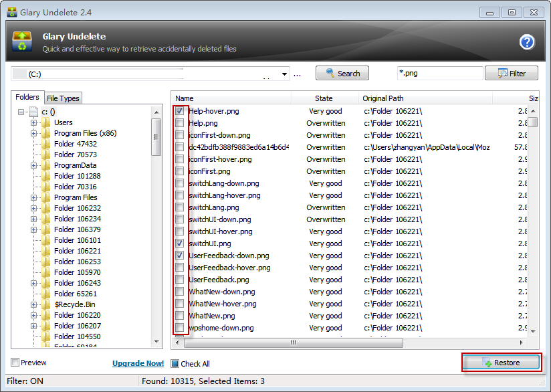Click the C: drive icon in tree

click(x=34, y=112)
